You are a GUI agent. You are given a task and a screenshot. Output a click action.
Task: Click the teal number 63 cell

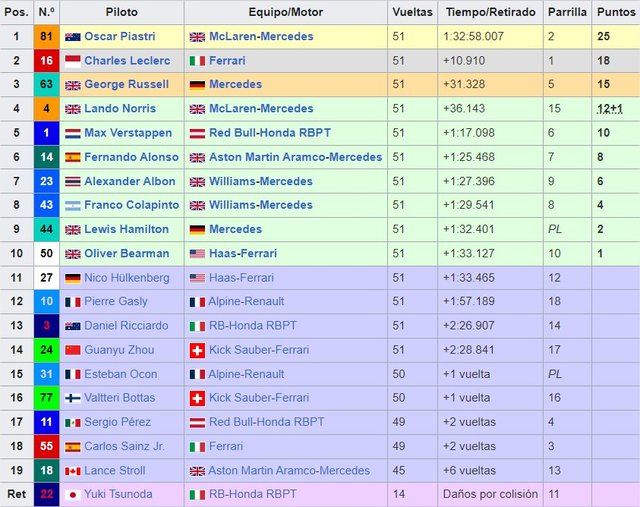pyautogui.click(x=47, y=84)
